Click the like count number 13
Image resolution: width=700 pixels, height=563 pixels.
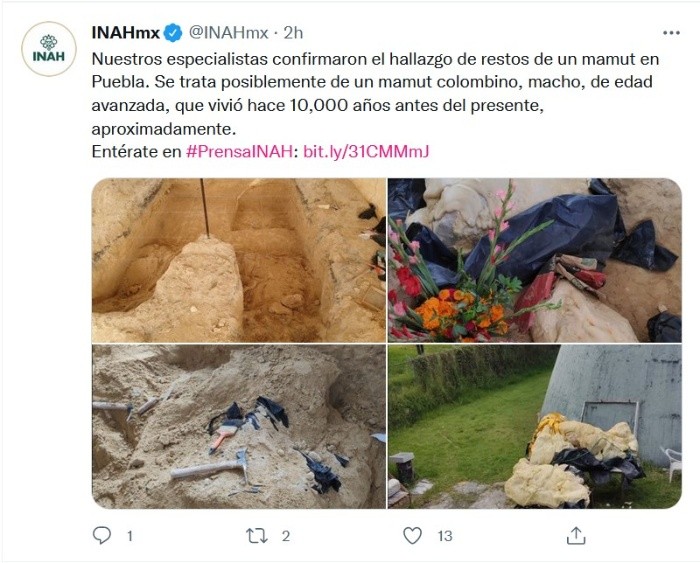(x=445, y=536)
